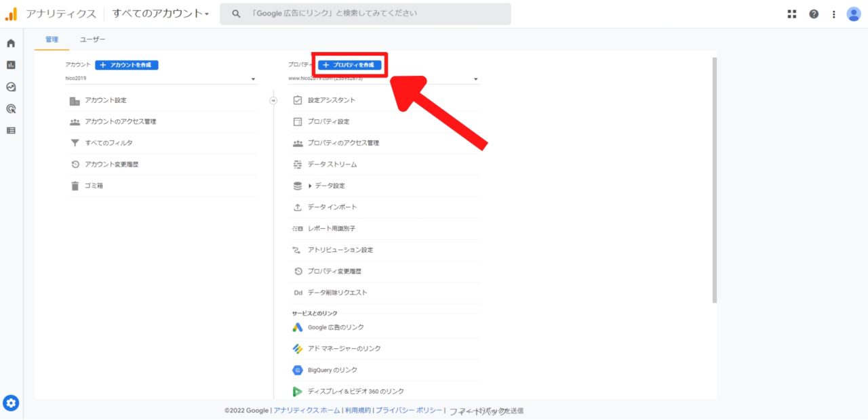Click the vertical scrollbar on the admin panel
The image size is (868, 420).
pyautogui.click(x=714, y=180)
